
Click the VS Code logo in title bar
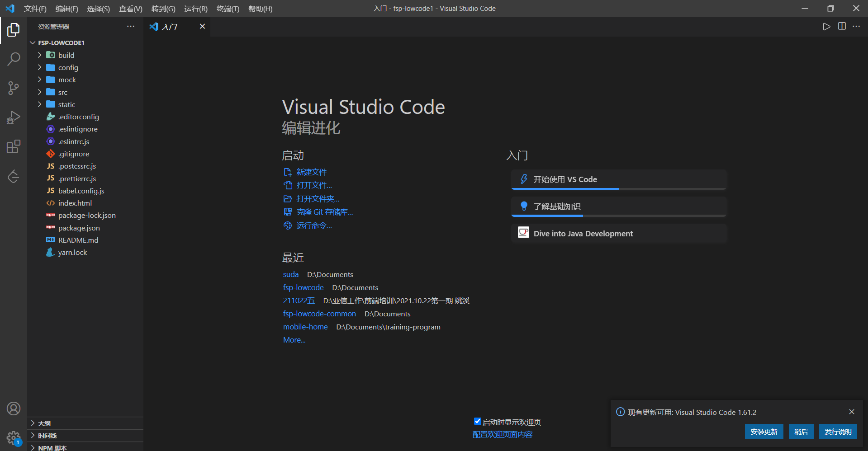(x=10, y=9)
